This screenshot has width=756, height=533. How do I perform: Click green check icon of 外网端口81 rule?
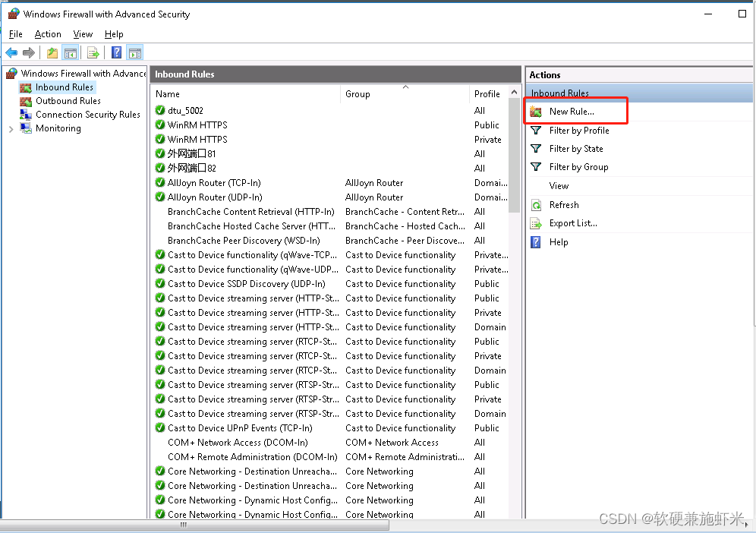pyautogui.click(x=160, y=153)
